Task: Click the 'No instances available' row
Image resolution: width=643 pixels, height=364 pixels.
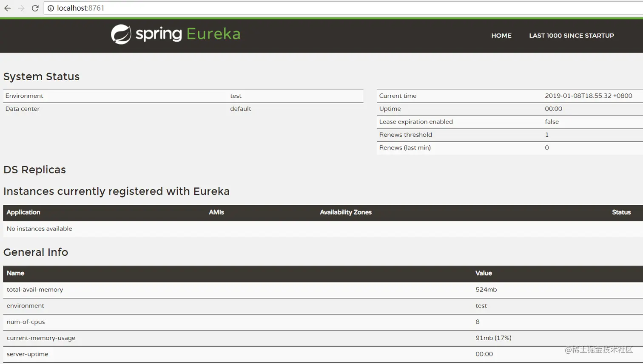Action: tap(323, 229)
